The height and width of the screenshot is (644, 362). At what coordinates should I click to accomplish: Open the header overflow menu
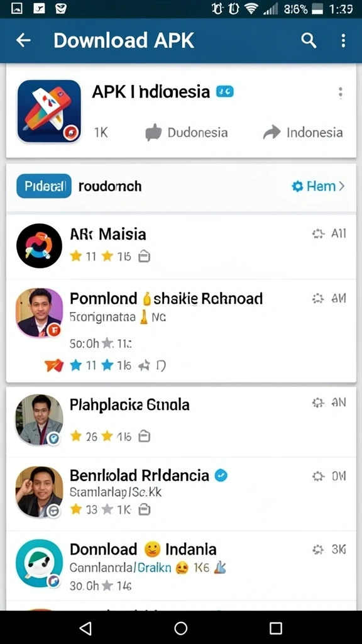[343, 40]
